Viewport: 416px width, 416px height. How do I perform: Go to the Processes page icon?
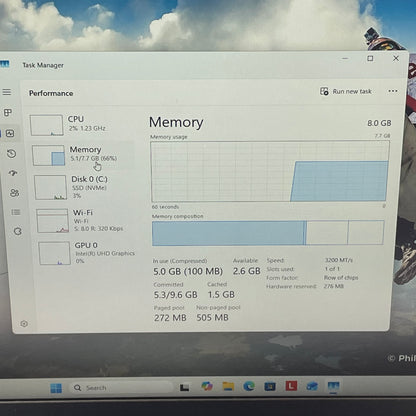(8, 112)
